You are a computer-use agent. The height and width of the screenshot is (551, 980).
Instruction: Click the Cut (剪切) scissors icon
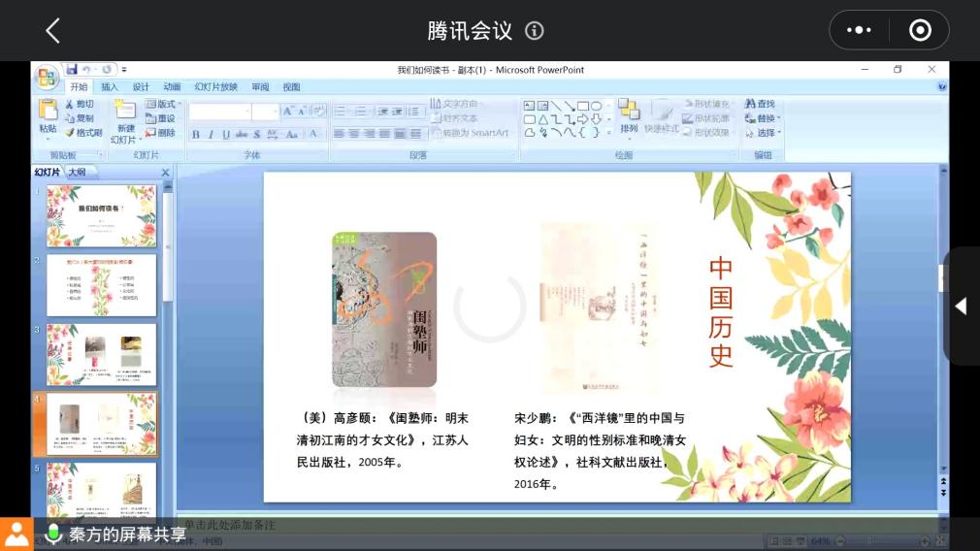(70, 104)
